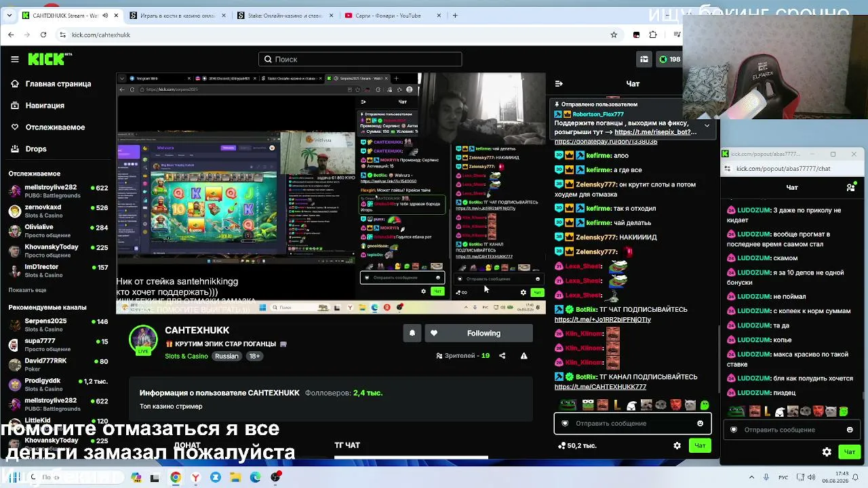Open Serpens2025 recommended channel

[58, 325]
